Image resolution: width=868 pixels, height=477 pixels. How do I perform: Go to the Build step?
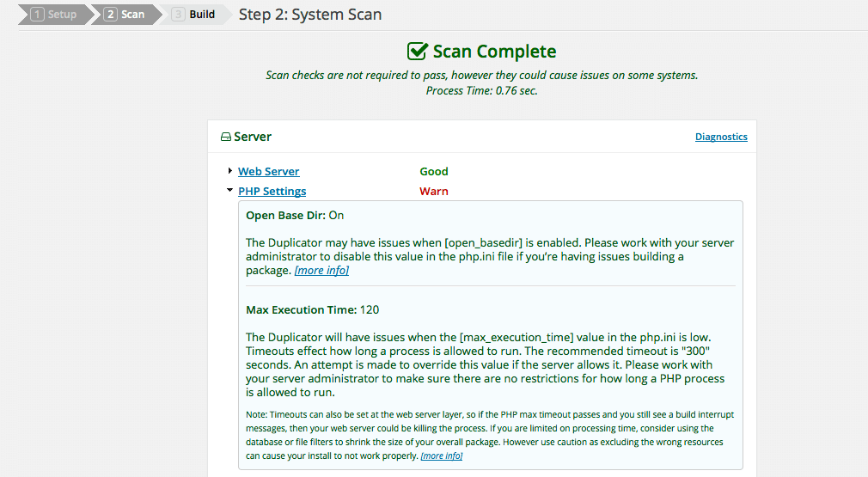coord(202,15)
